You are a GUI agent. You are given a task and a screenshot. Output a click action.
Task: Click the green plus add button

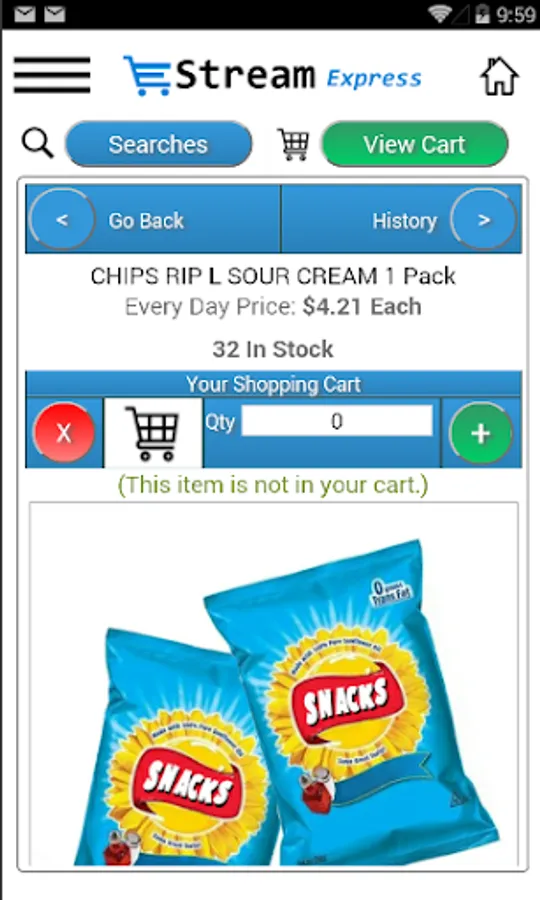click(481, 433)
